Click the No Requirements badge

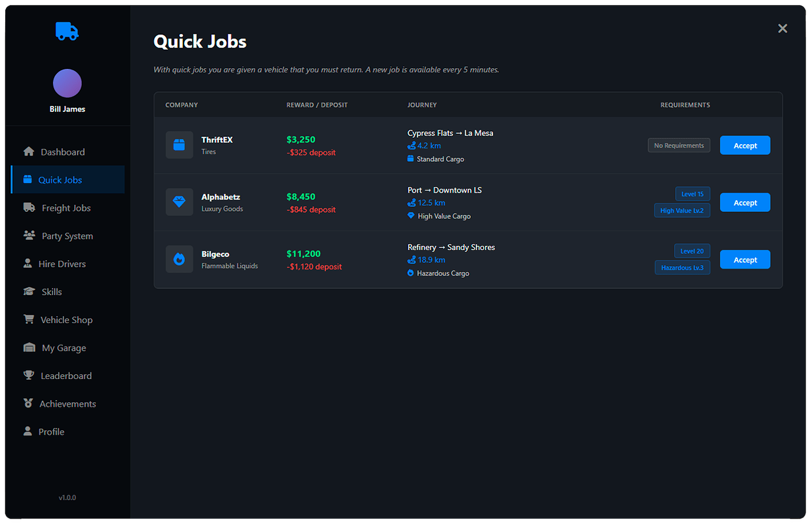pos(679,145)
